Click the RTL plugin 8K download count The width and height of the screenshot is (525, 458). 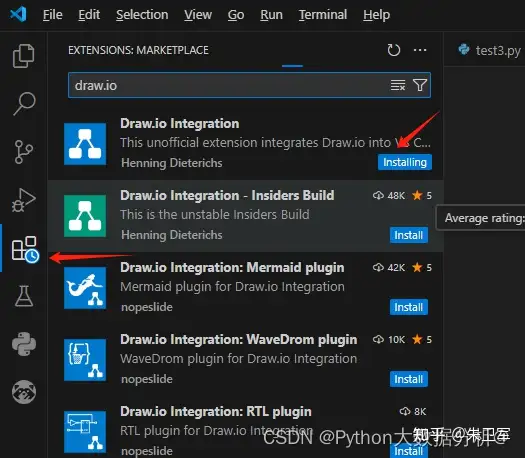pos(413,411)
